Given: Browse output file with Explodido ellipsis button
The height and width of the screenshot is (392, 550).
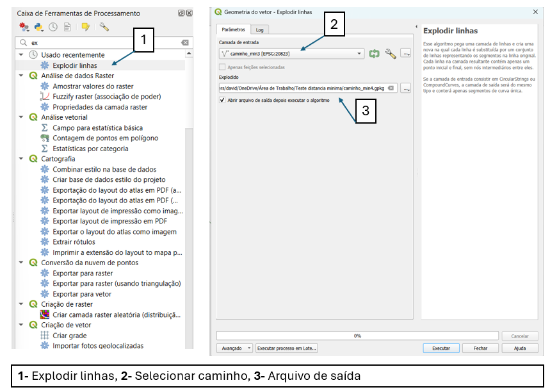Looking at the screenshot, I should click(x=405, y=88).
